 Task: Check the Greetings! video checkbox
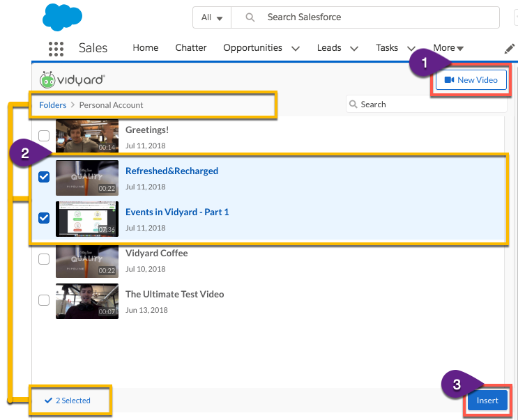(44, 136)
